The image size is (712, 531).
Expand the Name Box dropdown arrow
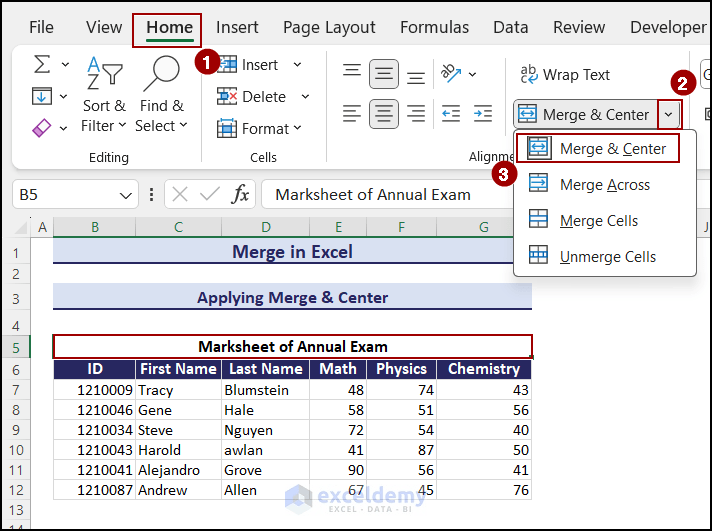point(126,195)
